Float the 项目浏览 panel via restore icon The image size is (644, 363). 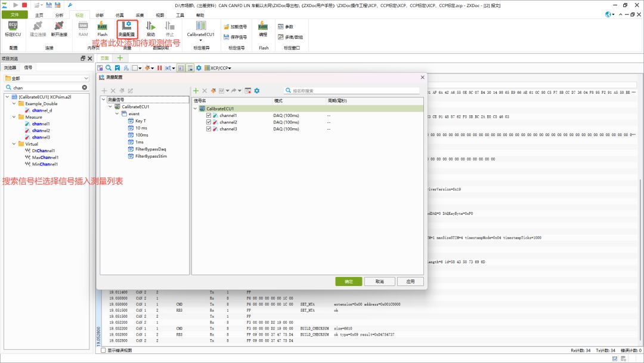(83, 59)
